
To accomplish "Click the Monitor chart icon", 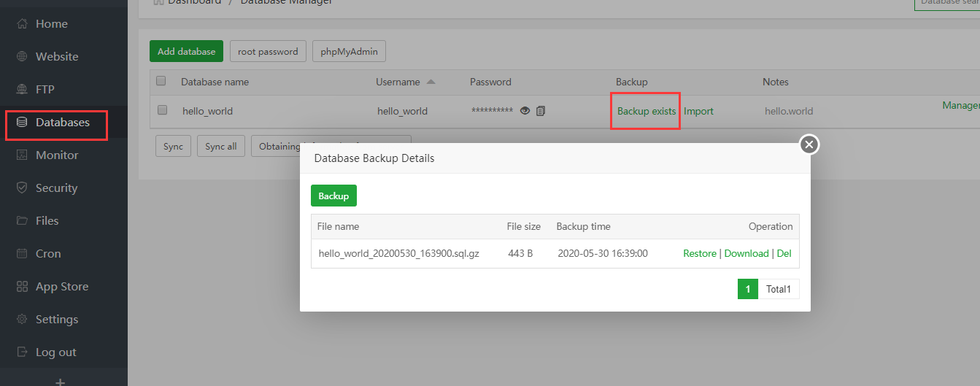I will click(22, 155).
